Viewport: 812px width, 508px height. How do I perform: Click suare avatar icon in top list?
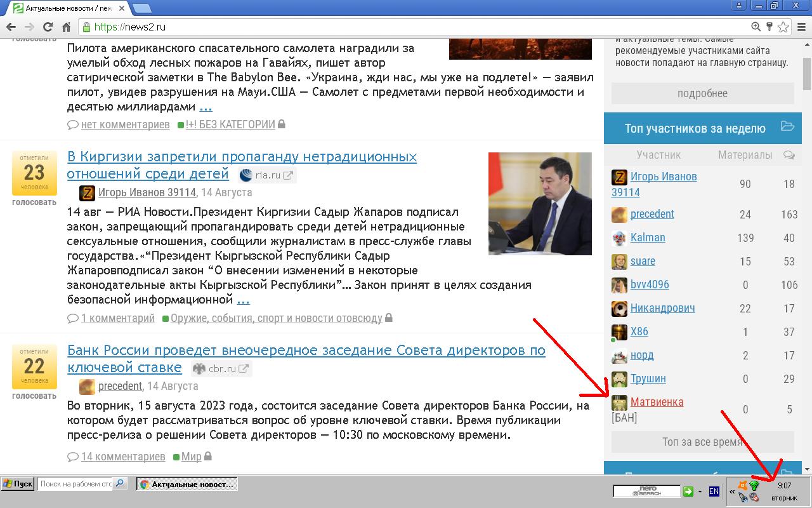619,262
